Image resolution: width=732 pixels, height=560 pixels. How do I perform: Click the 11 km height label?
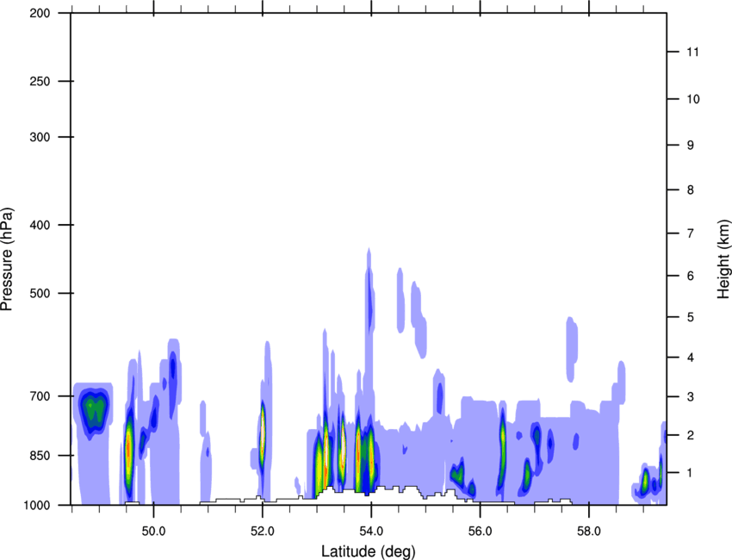[693, 52]
